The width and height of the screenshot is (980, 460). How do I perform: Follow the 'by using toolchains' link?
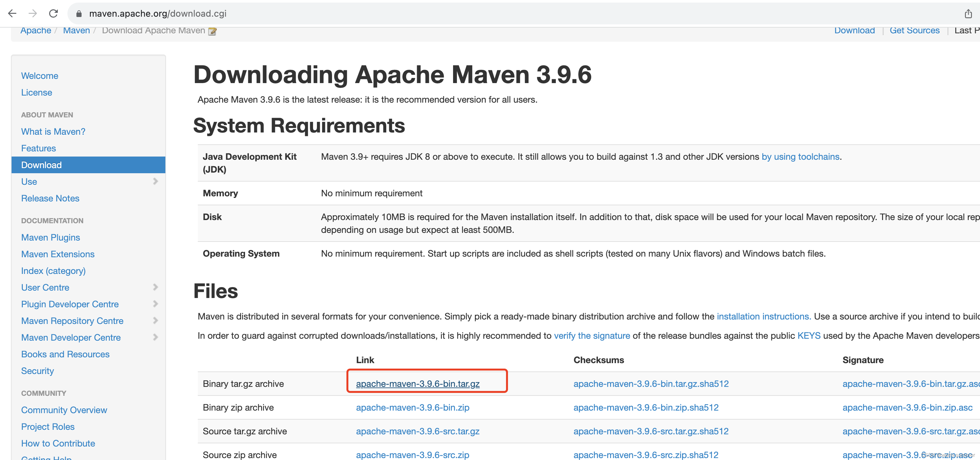click(x=801, y=157)
